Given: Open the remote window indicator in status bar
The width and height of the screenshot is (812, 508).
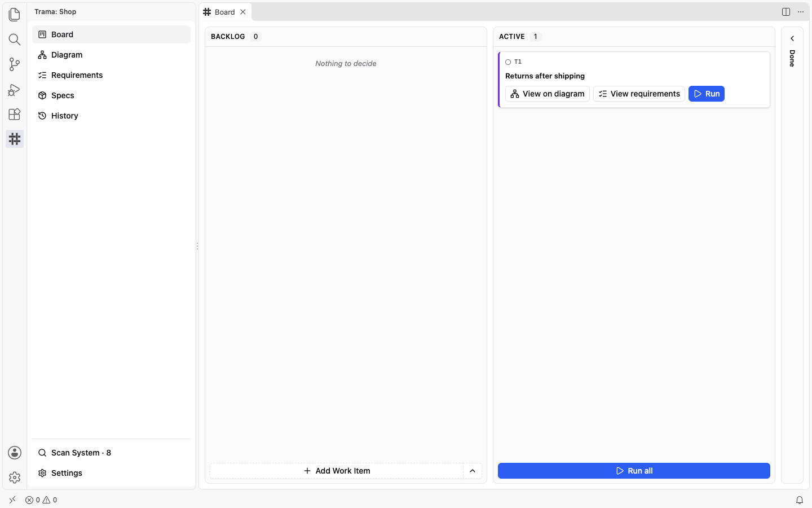Looking at the screenshot, I should click(12, 500).
